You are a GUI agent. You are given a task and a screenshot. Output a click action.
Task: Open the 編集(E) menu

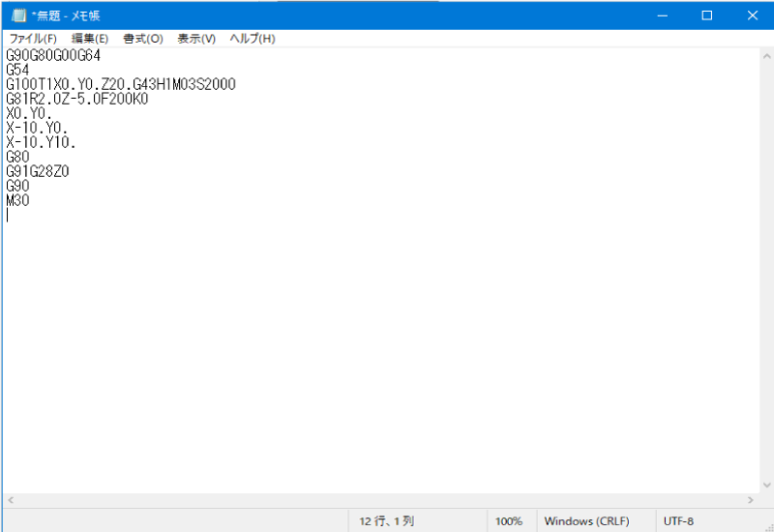pos(90,39)
